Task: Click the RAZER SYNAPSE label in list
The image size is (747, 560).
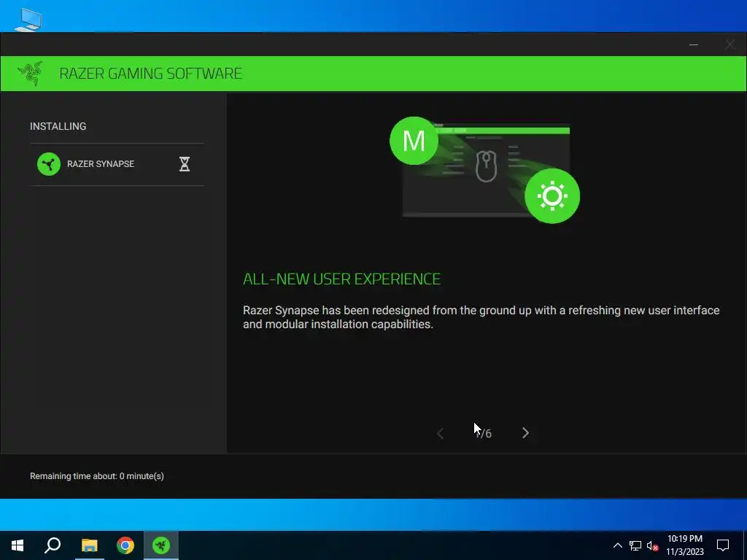Action: pyautogui.click(x=101, y=164)
